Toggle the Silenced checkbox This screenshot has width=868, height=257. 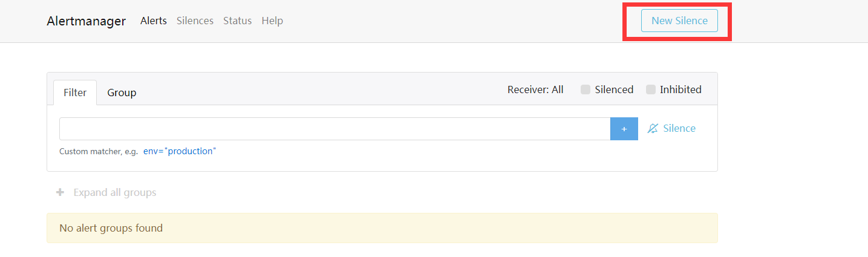coord(586,89)
